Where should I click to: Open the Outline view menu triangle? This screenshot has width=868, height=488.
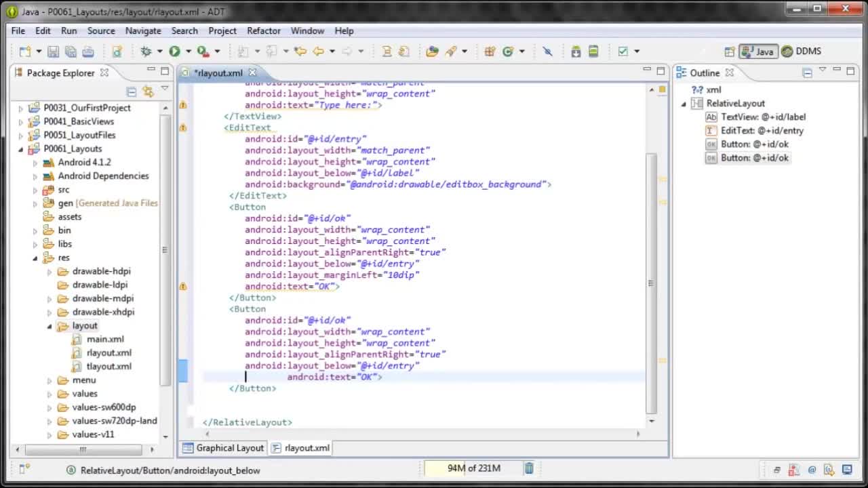(x=823, y=70)
